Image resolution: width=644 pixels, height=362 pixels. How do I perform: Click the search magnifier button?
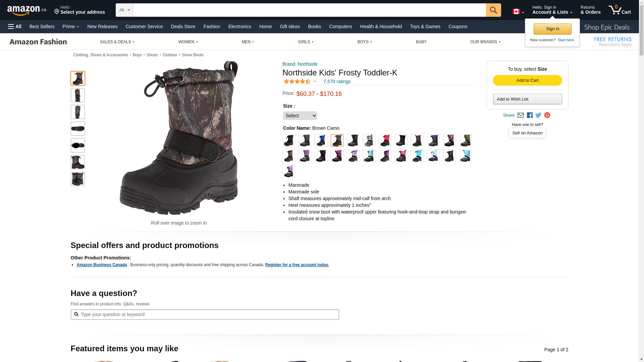tap(493, 10)
